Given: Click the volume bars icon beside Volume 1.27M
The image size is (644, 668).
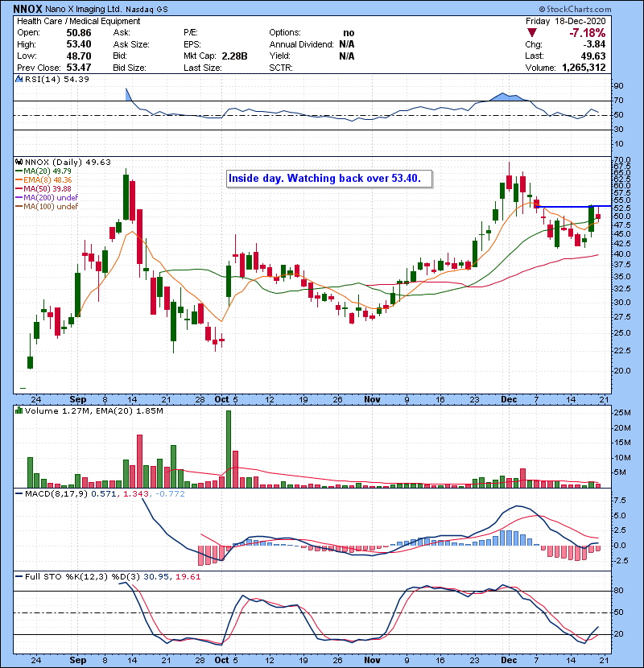Looking at the screenshot, I should (19, 410).
